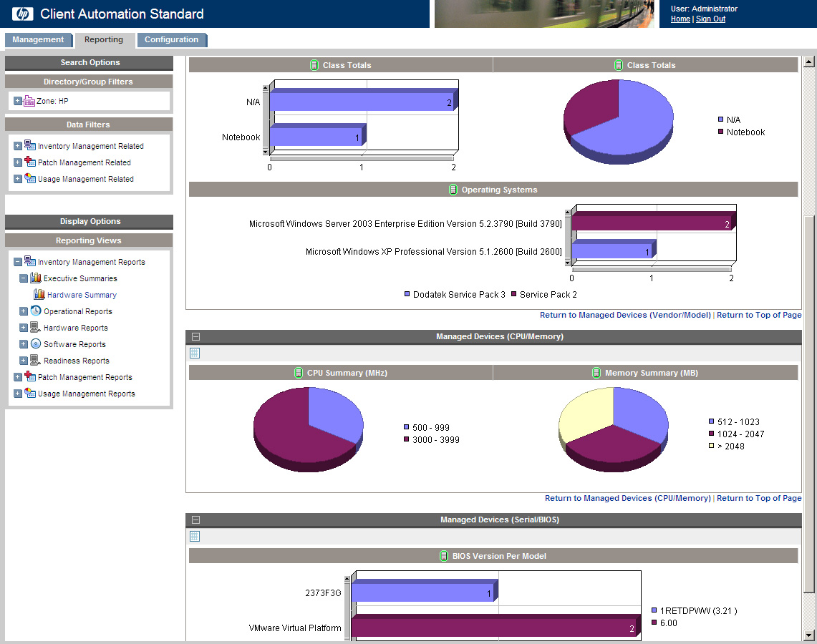Image resolution: width=817 pixels, height=644 pixels.
Task: Expand the Usage Management Reports node
Action: pos(18,394)
